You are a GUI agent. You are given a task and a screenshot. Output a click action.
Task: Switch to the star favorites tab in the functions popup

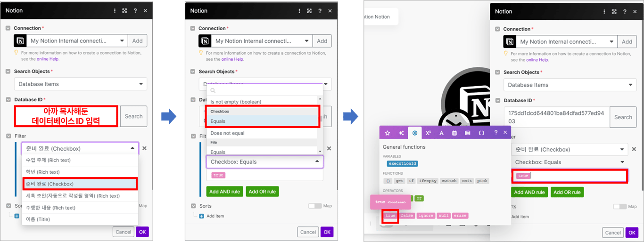pos(388,133)
